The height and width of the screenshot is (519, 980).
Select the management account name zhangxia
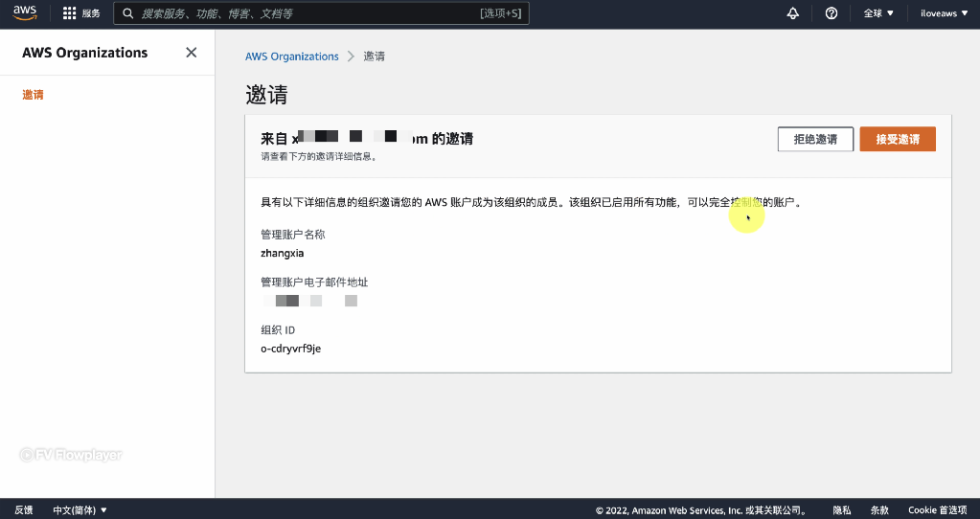tap(283, 253)
